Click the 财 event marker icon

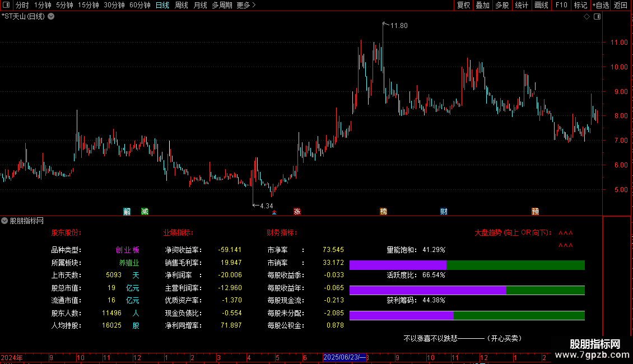click(x=444, y=212)
